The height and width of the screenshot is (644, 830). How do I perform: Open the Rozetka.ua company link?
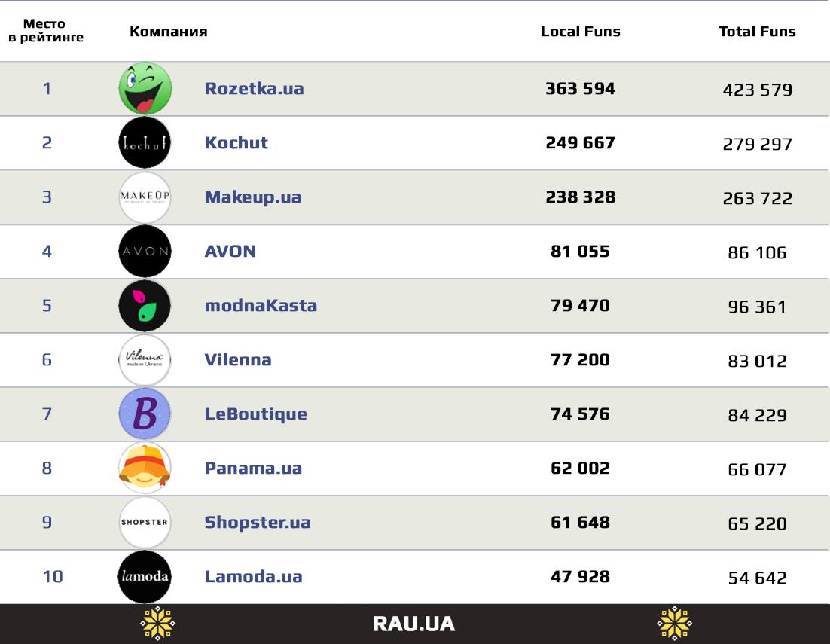pos(254,88)
